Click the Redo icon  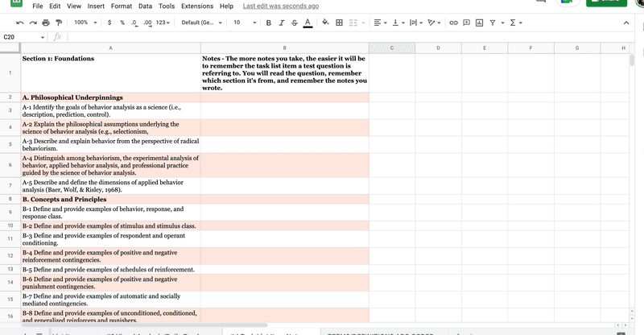coord(33,23)
